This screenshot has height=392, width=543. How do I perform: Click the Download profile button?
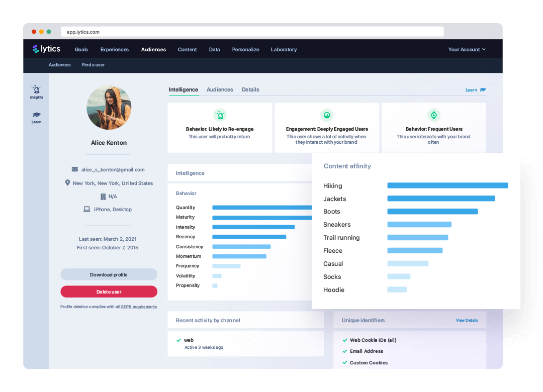pyautogui.click(x=109, y=274)
